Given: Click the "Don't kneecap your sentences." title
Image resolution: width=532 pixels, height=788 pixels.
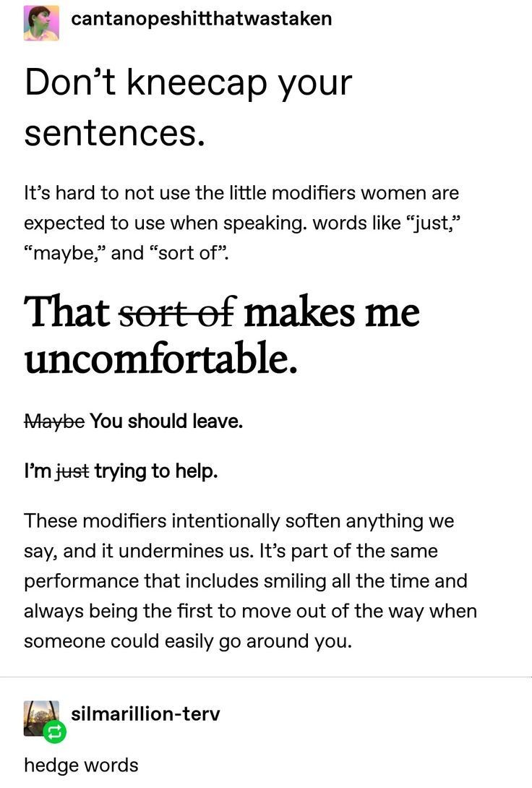Looking at the screenshot, I should coord(188,108).
